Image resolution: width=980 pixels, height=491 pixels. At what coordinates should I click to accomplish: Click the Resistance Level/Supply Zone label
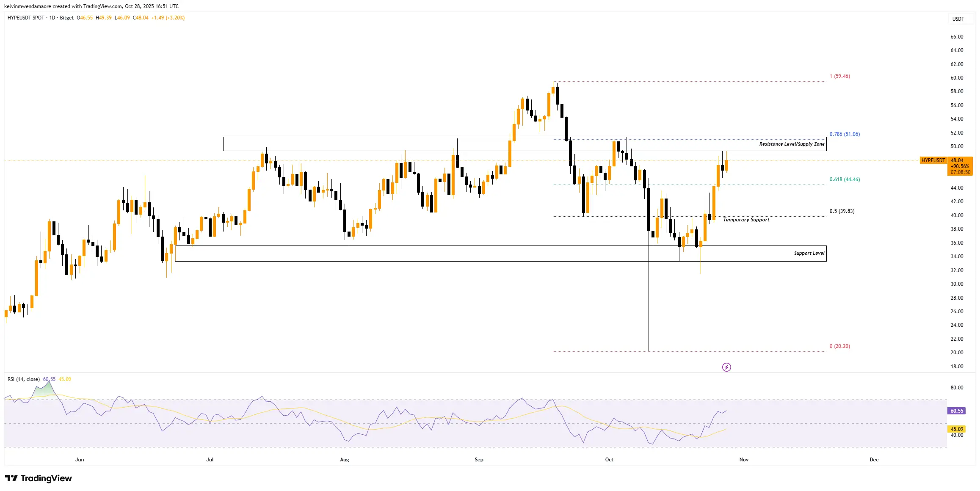tap(791, 144)
